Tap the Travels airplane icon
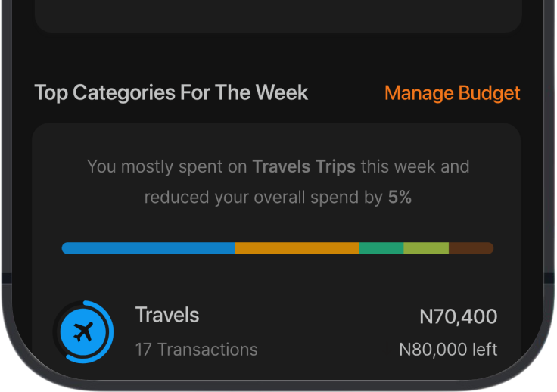Screen dimensions: 557x392 coord(83,331)
